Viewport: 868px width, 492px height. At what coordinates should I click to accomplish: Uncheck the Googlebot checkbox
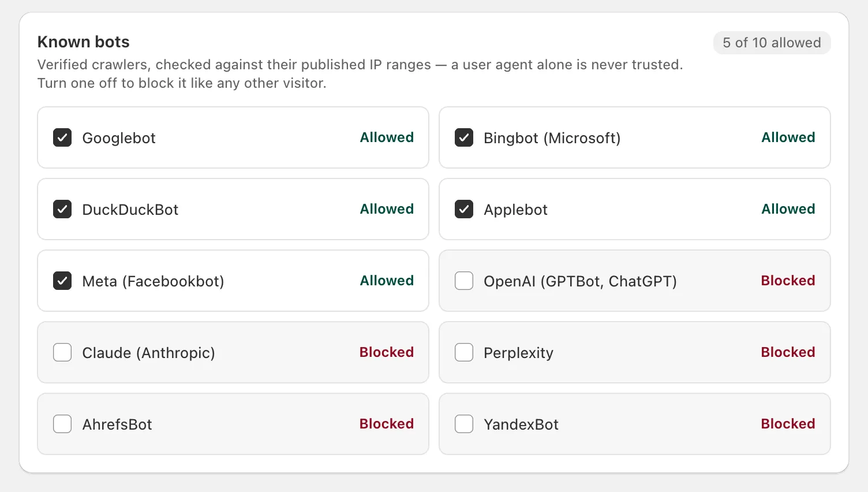(x=62, y=137)
